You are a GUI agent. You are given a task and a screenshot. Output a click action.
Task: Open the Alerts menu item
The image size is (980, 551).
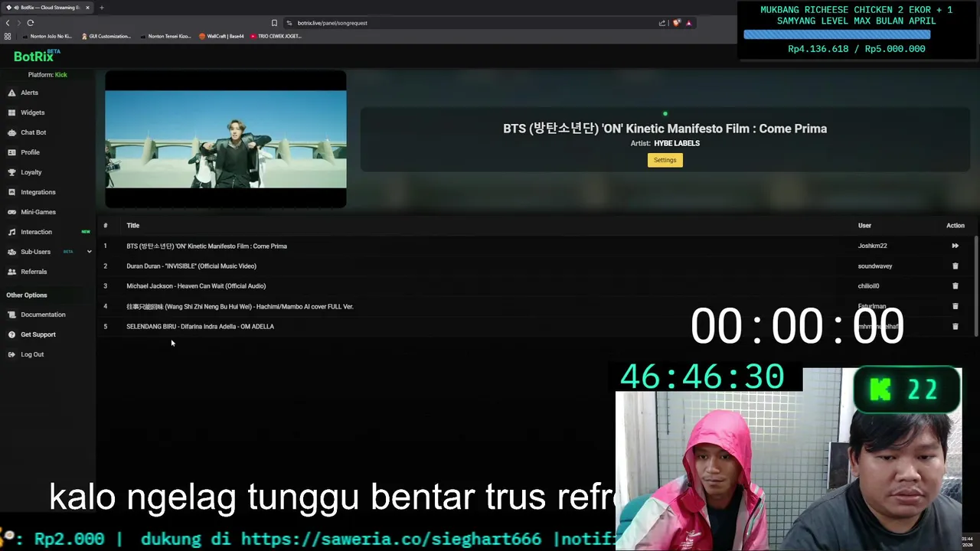(29, 93)
